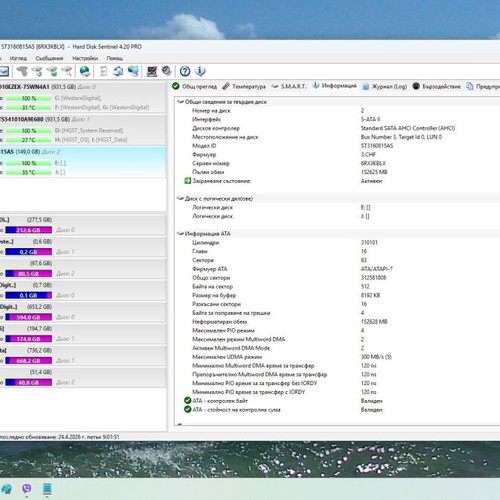Viewport: 500px width, 500px height.
Task: Open the Журнал (Log) tab
Action: pos(385,86)
